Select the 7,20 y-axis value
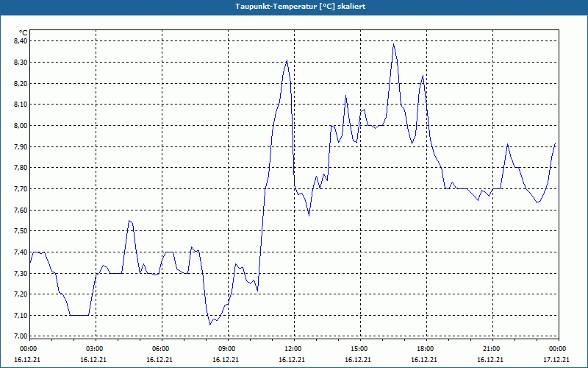Image resolution: width=588 pixels, height=368 pixels. [20, 294]
